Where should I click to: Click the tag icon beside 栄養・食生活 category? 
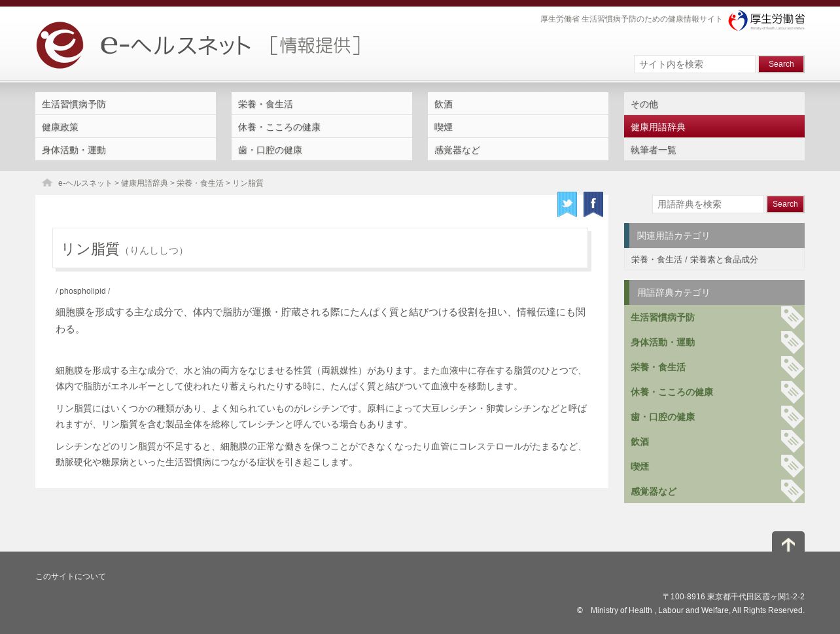coord(792,367)
